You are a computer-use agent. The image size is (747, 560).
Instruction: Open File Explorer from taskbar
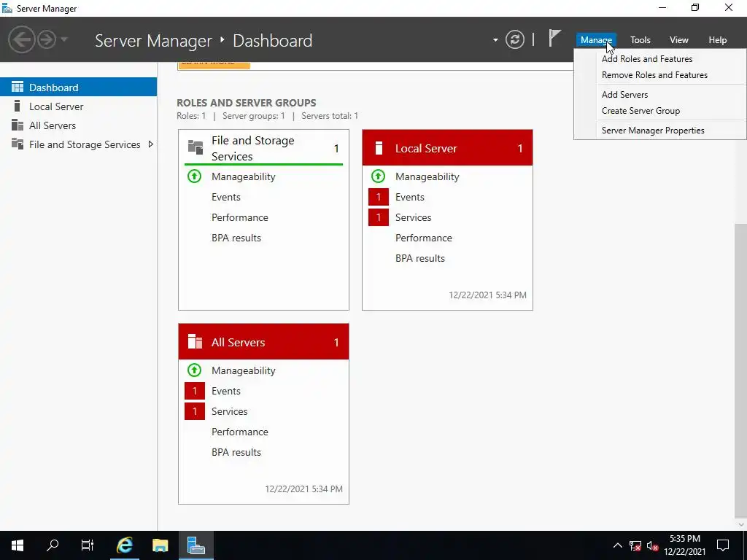tap(160, 545)
